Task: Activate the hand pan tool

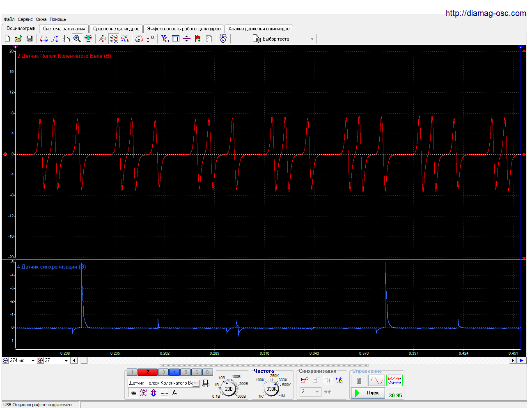Action: 66,39
